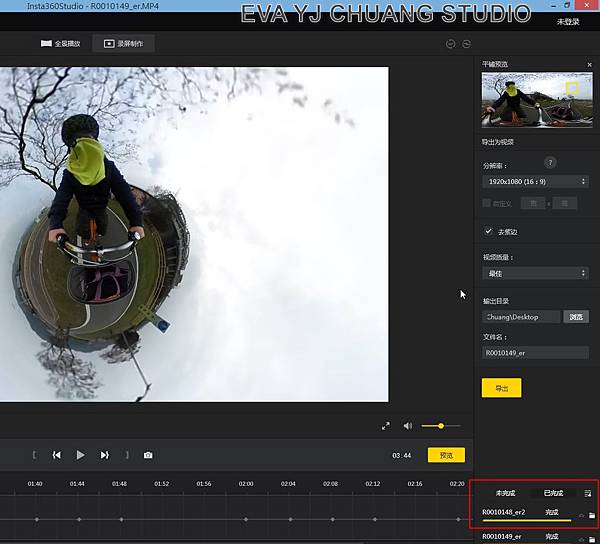
Task: Open the 视频质量 video quality dropdown
Action: (535, 273)
